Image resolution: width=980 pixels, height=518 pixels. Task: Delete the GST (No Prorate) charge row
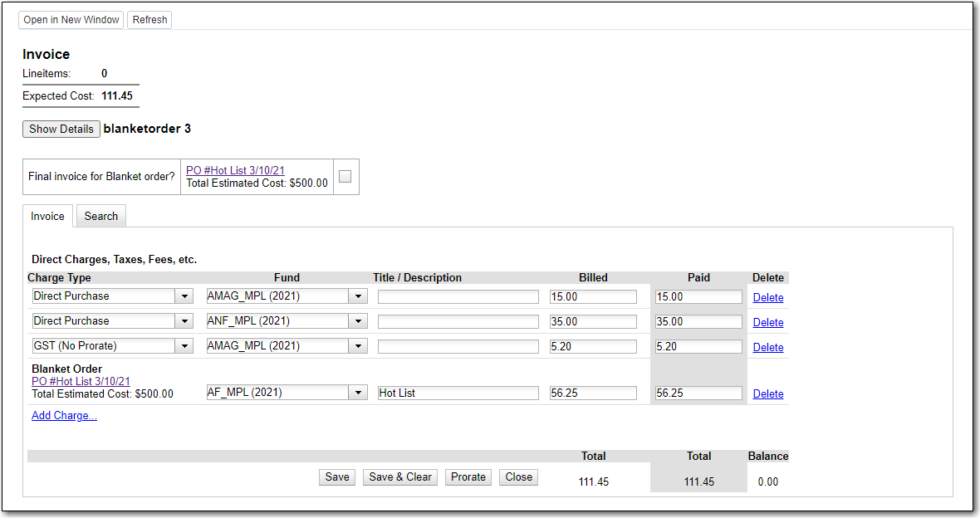pos(767,347)
